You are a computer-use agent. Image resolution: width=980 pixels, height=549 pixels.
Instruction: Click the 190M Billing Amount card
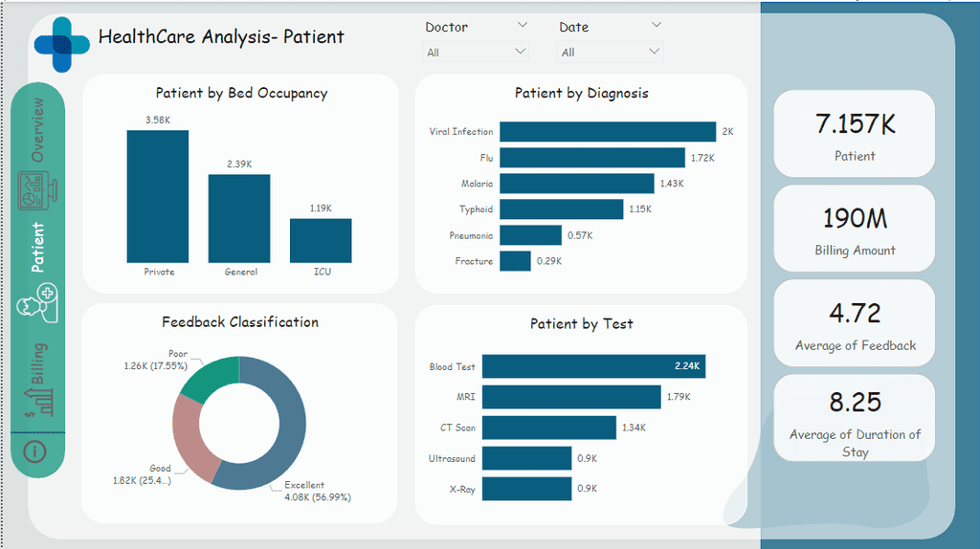coord(855,229)
